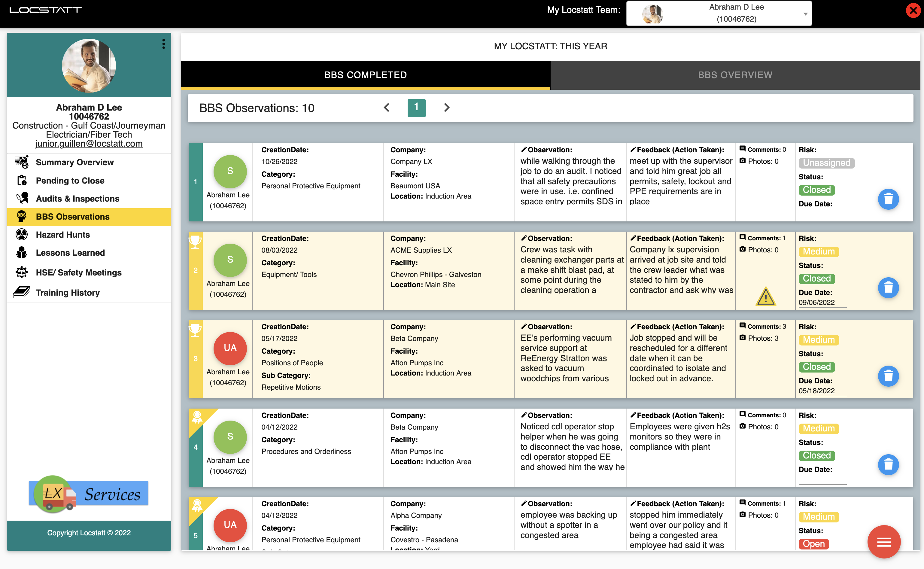
Task: Open the three-dot menu on the profile card
Action: pos(164,44)
